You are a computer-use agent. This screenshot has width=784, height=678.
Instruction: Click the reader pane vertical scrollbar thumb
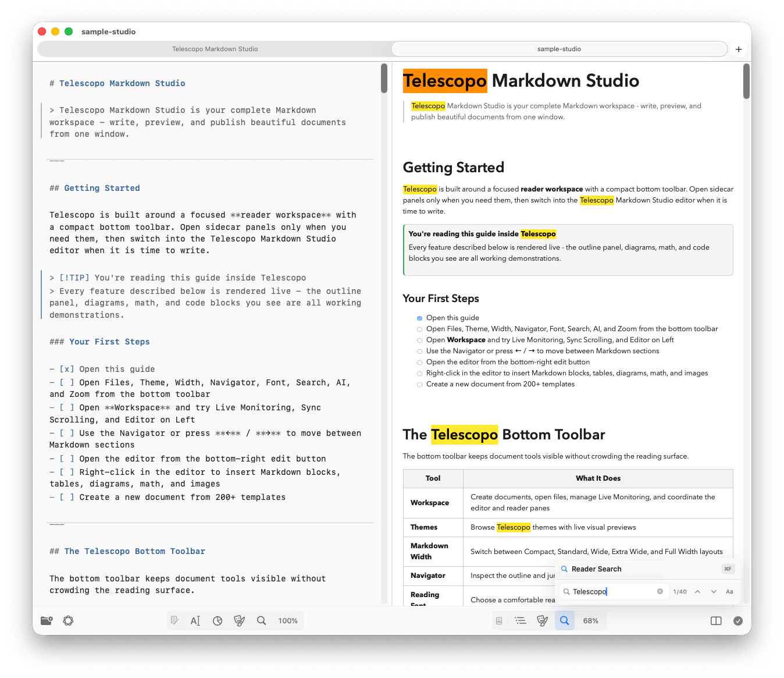(x=746, y=81)
